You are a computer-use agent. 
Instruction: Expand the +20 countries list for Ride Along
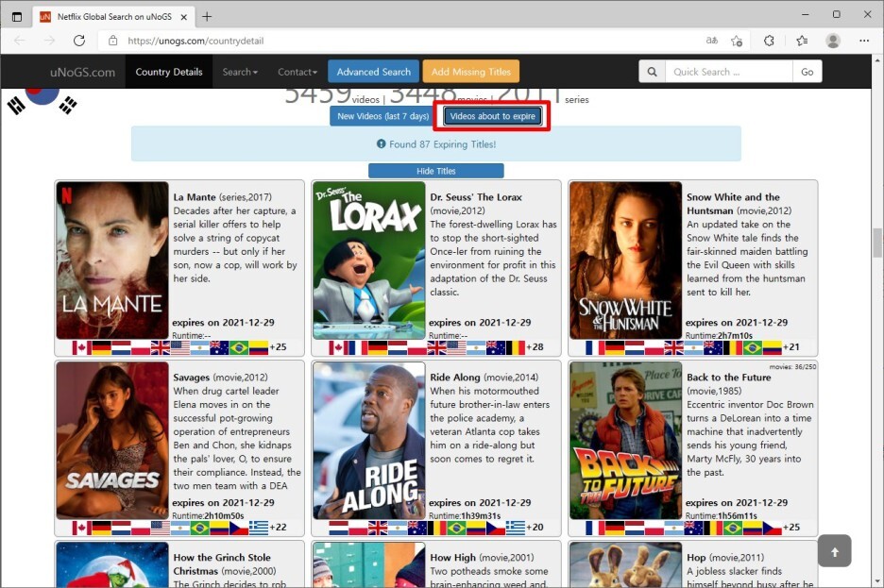(535, 528)
